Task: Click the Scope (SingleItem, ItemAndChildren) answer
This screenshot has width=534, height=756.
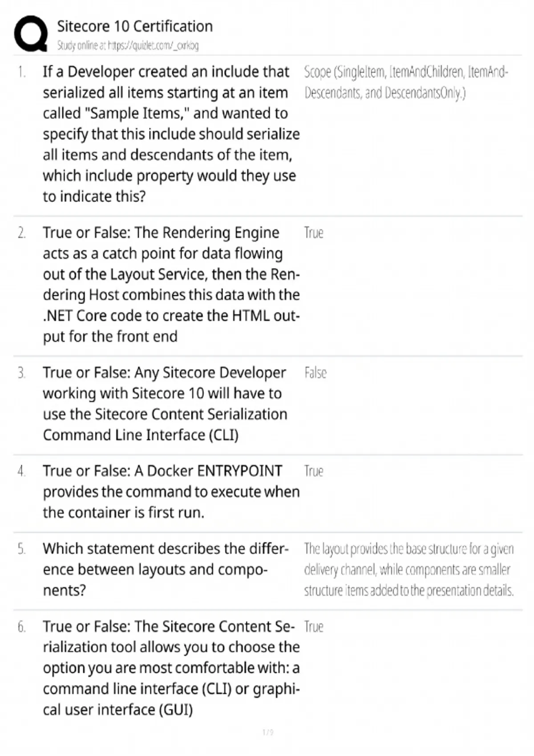Action: (405, 82)
